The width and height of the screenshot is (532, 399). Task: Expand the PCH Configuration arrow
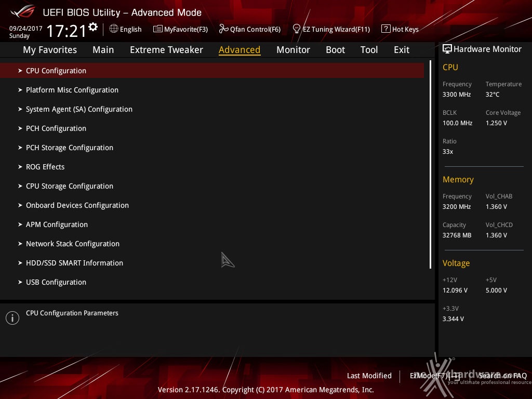20,128
